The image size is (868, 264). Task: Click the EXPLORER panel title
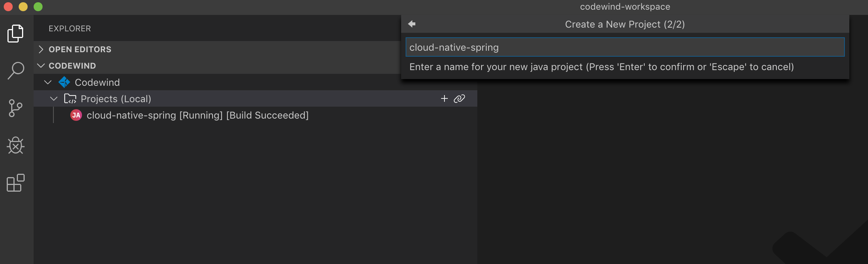[70, 29]
